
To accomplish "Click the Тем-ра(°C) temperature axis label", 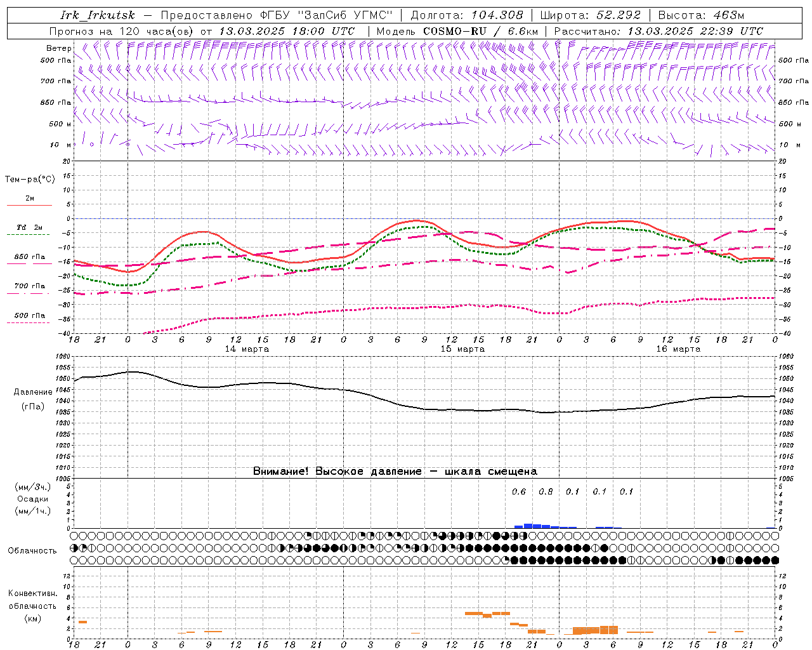I will click(x=30, y=180).
